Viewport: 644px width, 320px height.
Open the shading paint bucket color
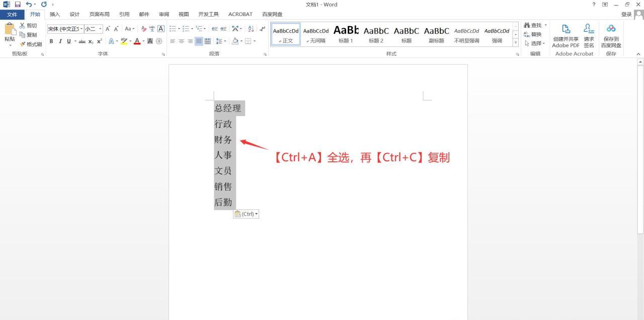click(x=234, y=41)
